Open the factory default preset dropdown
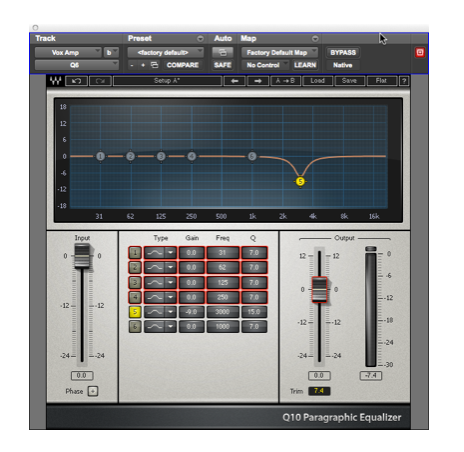Screen dimensions: 464x452 click(x=166, y=52)
